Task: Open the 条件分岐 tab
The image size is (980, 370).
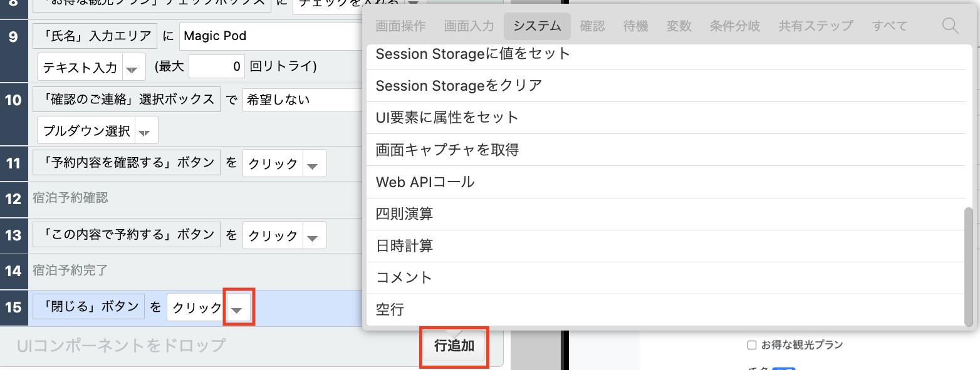Action: 734,26
